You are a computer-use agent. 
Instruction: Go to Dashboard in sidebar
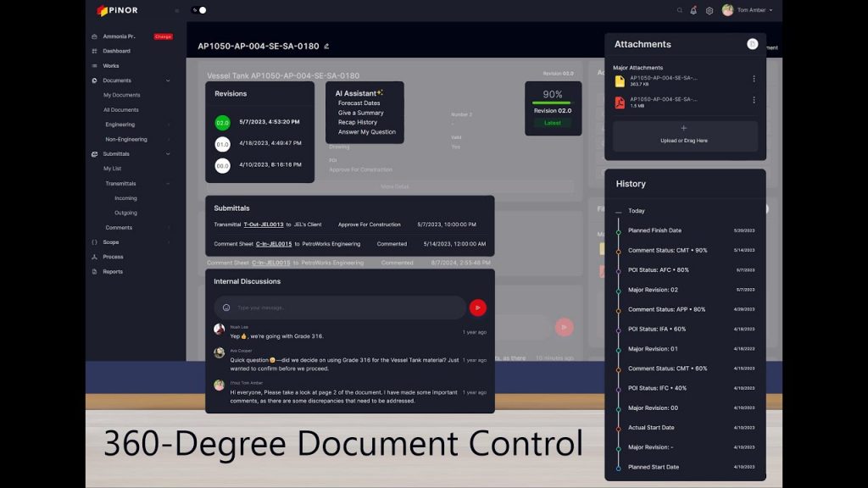[116, 51]
